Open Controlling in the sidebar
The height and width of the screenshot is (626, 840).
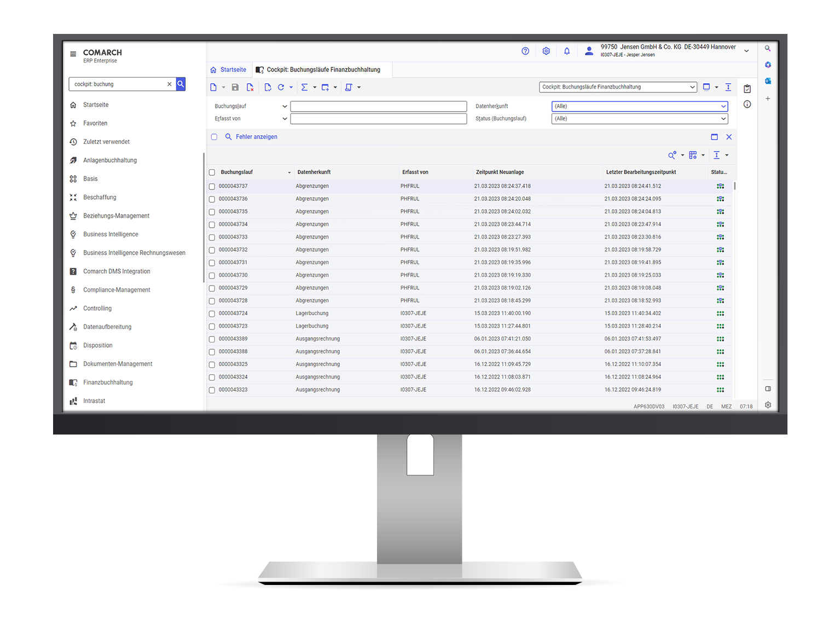point(97,309)
